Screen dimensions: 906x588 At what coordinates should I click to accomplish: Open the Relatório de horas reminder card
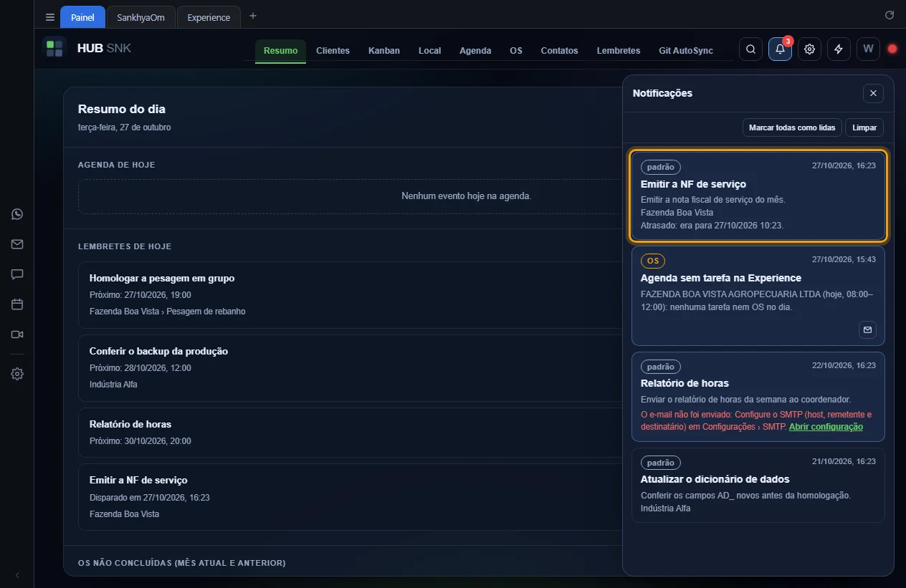click(351, 433)
